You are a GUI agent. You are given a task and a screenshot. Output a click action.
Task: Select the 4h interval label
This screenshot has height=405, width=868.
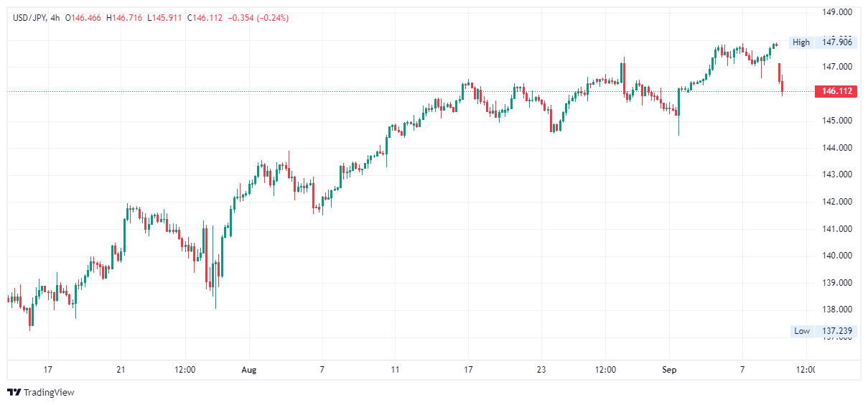click(55, 18)
